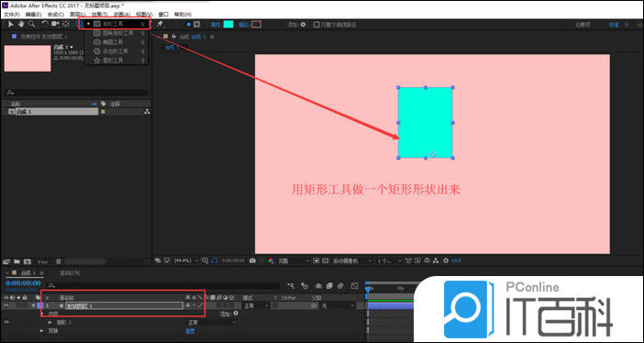The height and width of the screenshot is (343, 644).
Task: Open the magnification ratio (44.4%) dropdown
Action: [186, 260]
